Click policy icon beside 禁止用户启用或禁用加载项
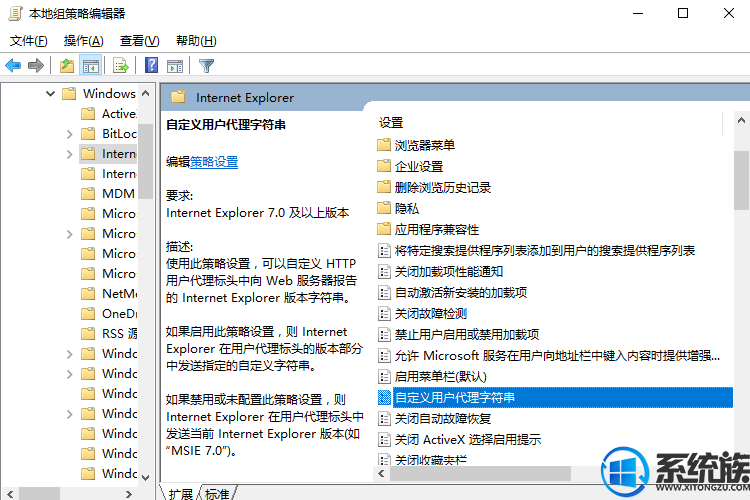Viewport: 750px width, 500px height. click(384, 334)
